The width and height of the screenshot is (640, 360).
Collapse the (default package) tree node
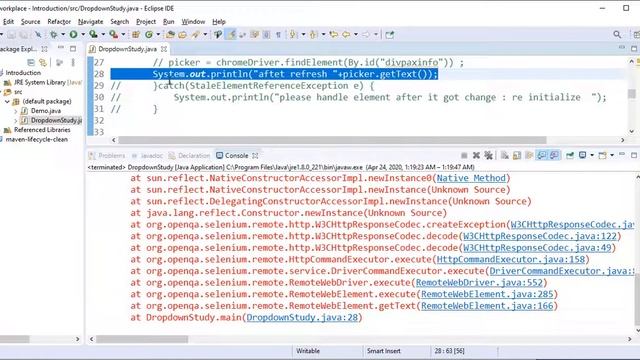click(7, 101)
